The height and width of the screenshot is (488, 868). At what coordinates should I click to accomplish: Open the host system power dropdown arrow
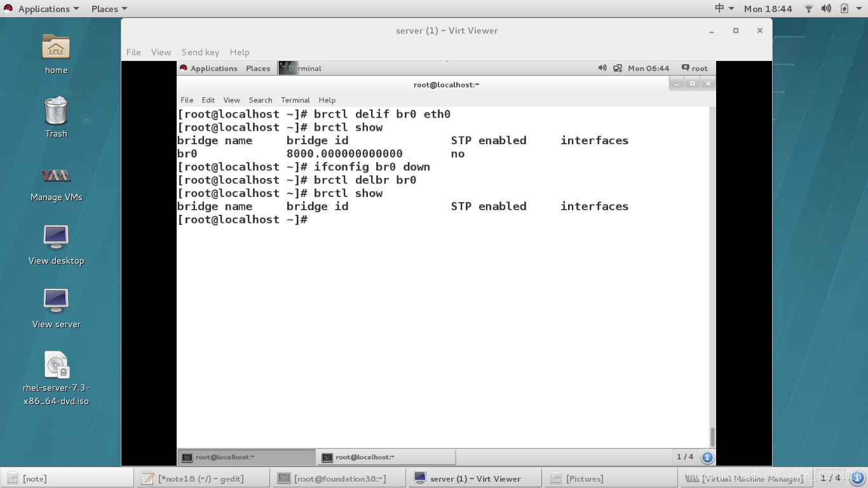point(859,9)
